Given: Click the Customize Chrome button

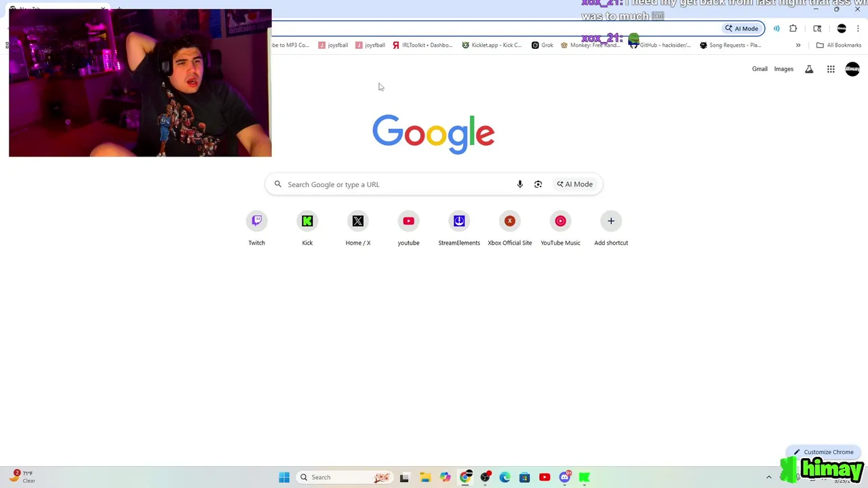Looking at the screenshot, I should point(823,452).
